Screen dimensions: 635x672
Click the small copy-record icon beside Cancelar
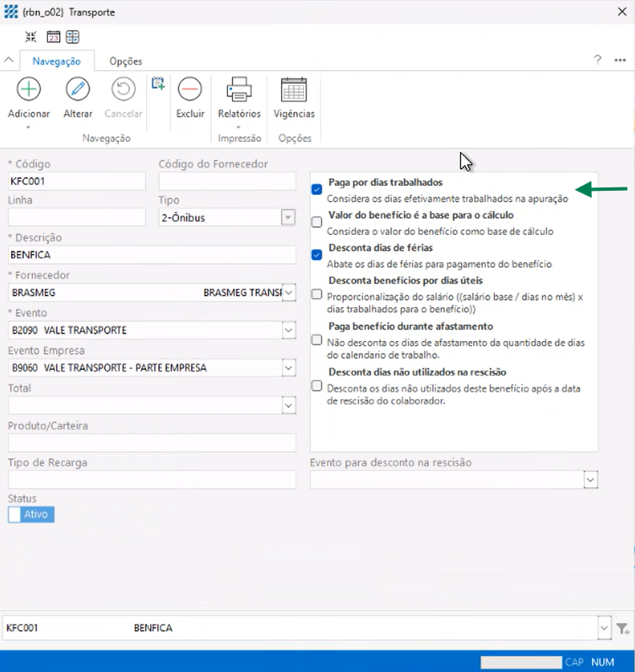click(x=158, y=83)
